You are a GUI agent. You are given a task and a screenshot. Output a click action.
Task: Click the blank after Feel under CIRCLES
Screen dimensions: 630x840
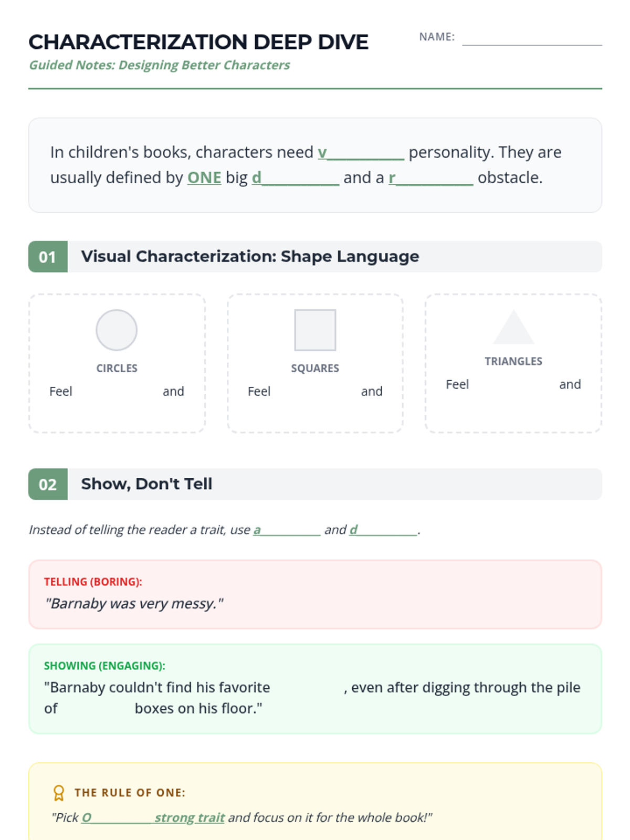click(117, 392)
